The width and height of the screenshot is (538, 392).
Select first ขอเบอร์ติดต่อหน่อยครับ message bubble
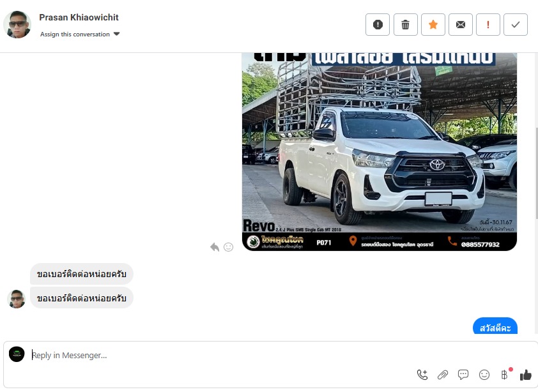[81, 274]
